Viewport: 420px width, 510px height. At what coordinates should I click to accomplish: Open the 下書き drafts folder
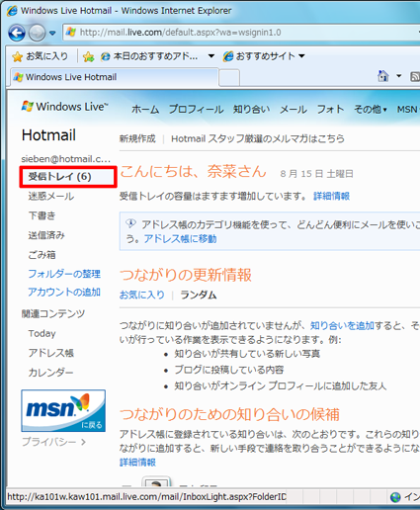point(42,215)
